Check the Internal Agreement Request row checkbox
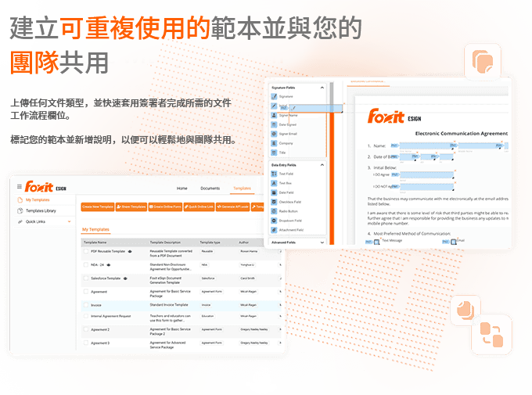Image resolution: width=532 pixels, height=395 pixels. click(x=86, y=316)
